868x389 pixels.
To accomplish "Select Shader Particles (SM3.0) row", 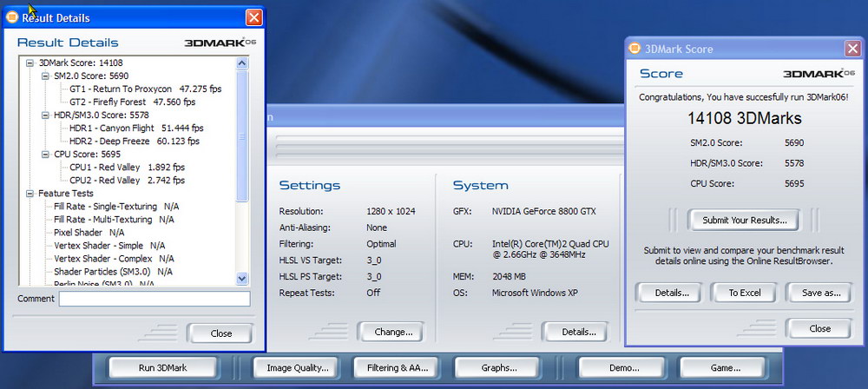I will (113, 272).
